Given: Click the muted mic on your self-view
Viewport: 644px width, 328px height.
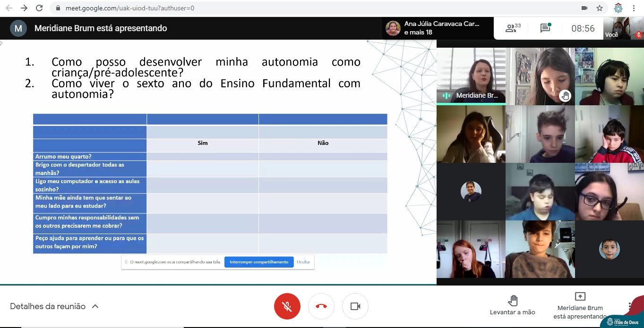Looking at the screenshot, I should click(638, 34).
